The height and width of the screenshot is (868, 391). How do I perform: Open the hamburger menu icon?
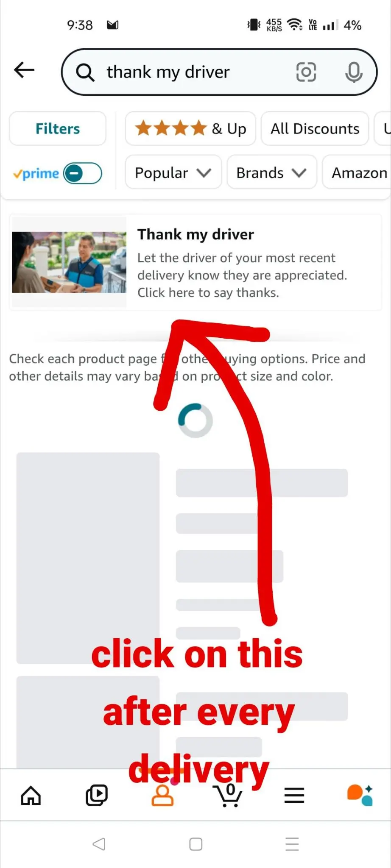pyautogui.click(x=294, y=796)
